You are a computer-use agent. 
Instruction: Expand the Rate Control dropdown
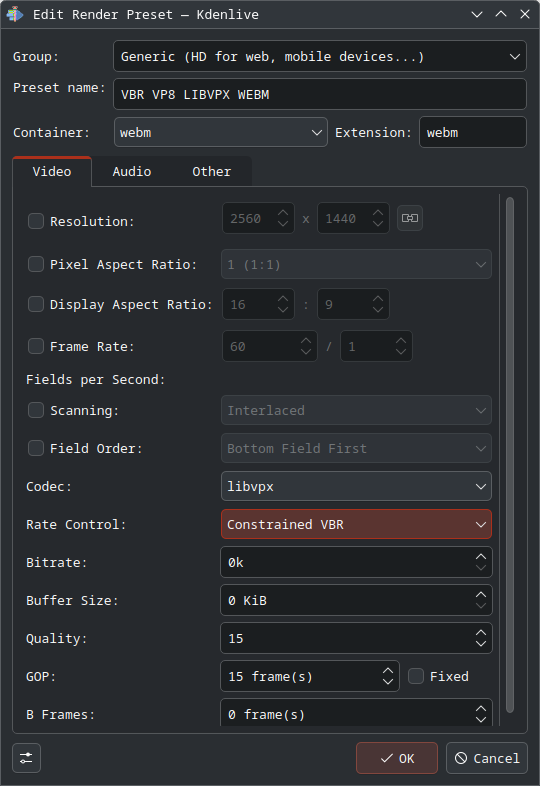(x=356, y=524)
